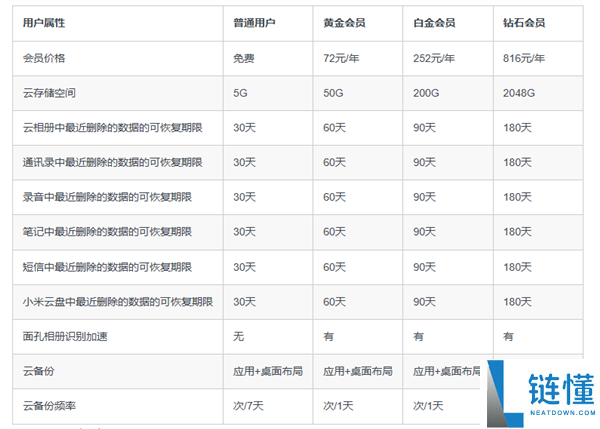Pick 30天 in the 录音 row
Image resolution: width=600 pixels, height=429 pixels.
244,197
